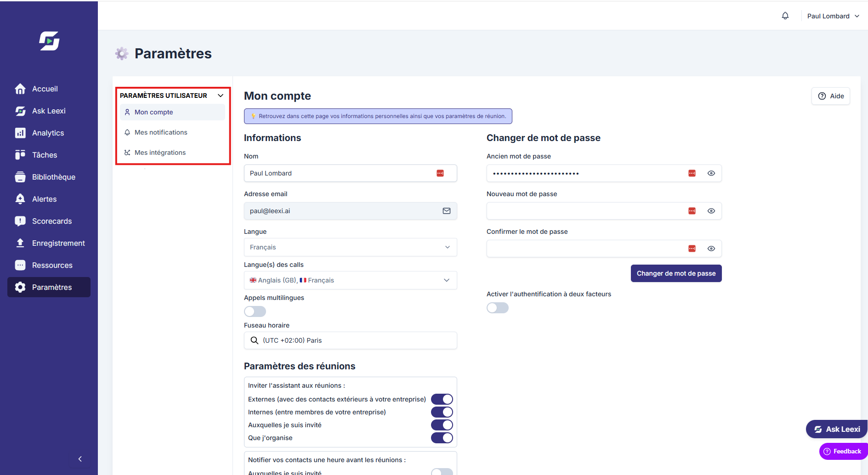Viewport: 868px width, 475px height.
Task: Click the Adresse email field
Action: click(351, 211)
